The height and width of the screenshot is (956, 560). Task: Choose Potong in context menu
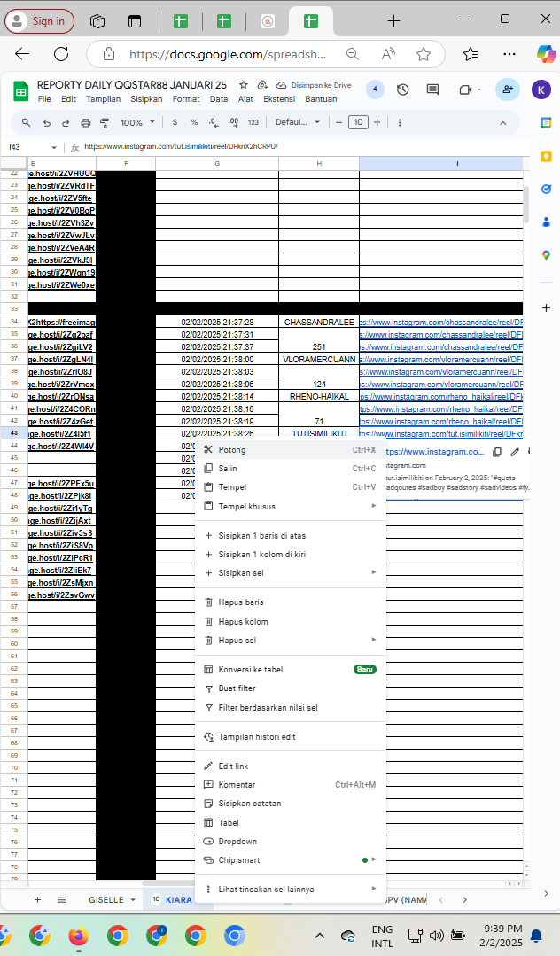[x=291, y=450]
